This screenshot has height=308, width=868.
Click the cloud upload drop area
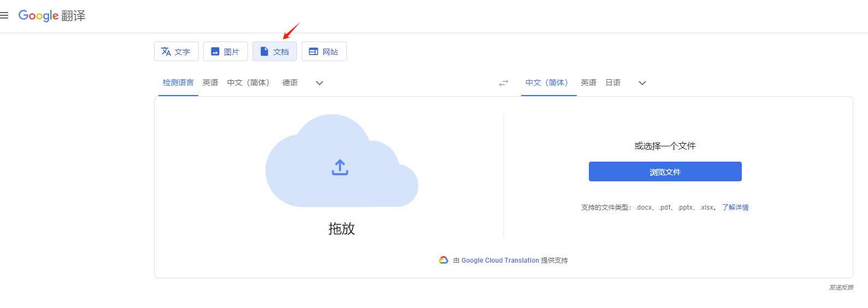(x=342, y=161)
